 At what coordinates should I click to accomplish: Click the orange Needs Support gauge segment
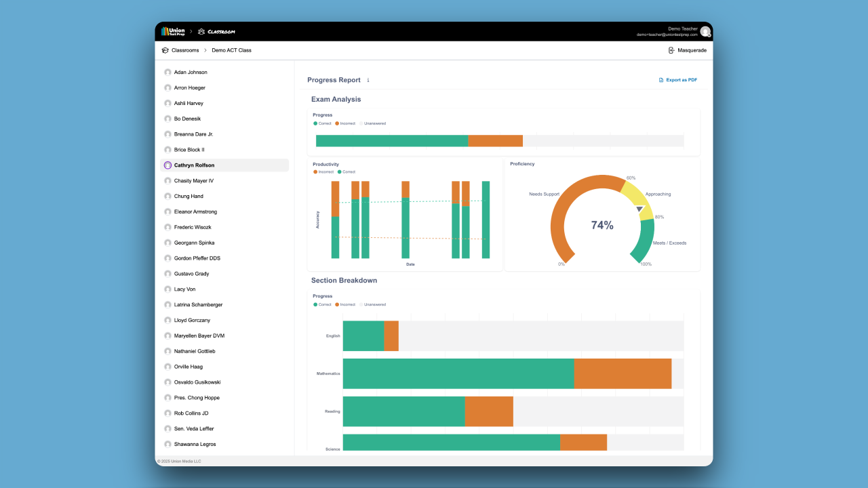[x=563, y=203]
